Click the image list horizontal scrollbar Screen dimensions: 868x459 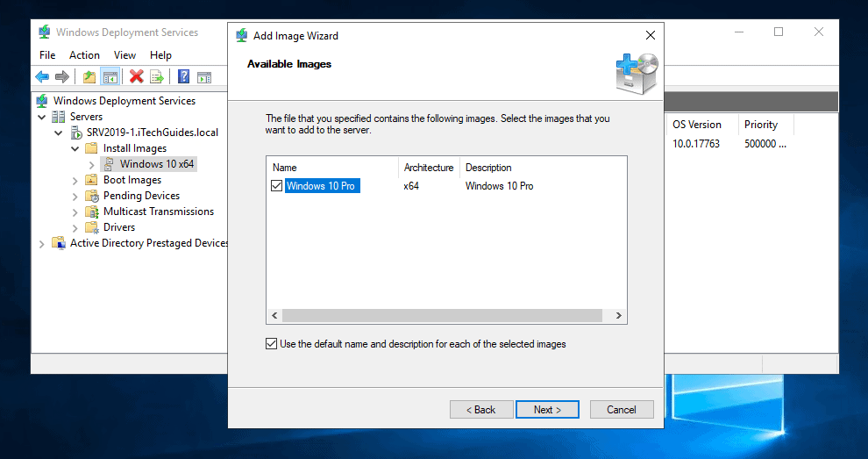(x=442, y=316)
